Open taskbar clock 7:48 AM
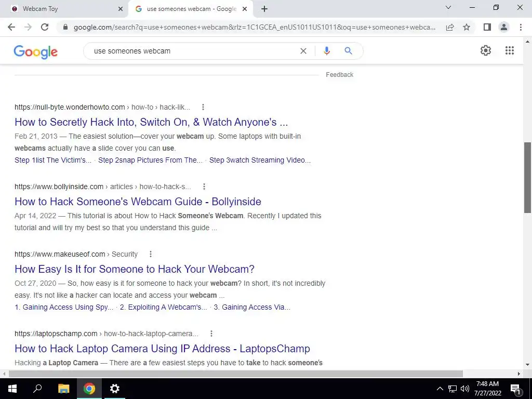This screenshot has width=532, height=399. tap(487, 389)
